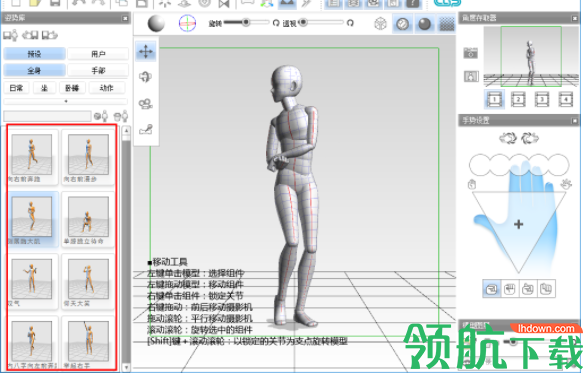This screenshot has height=376, width=583.
Task: Click the wireframe cube icon in view toolbar
Action: coord(380,24)
